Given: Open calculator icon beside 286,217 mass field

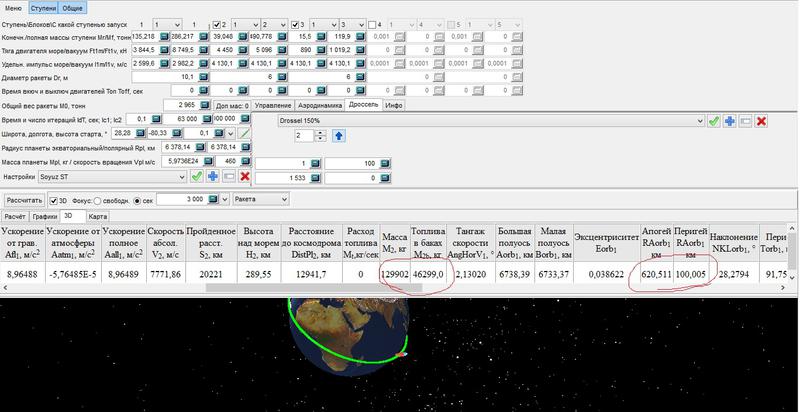Looking at the screenshot, I should [204, 37].
